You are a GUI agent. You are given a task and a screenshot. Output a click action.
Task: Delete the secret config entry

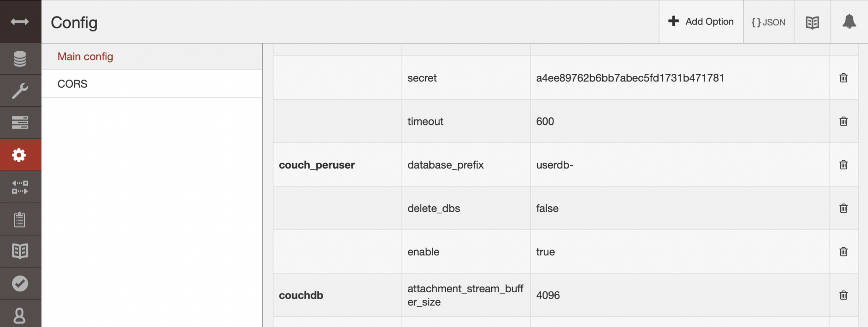pos(843,78)
